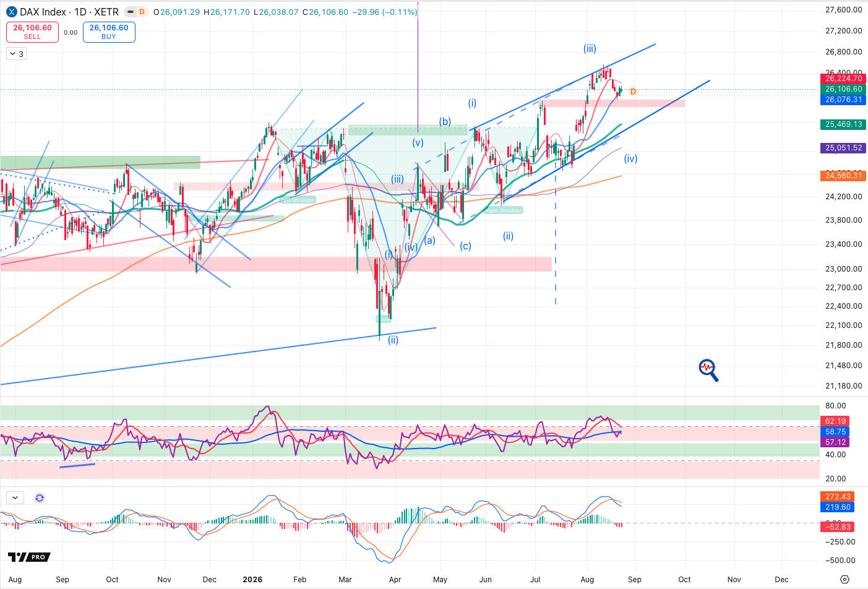Viewport: 868px width, 589px height.
Task: Click the magnifier pulse icon on chart
Action: click(708, 370)
